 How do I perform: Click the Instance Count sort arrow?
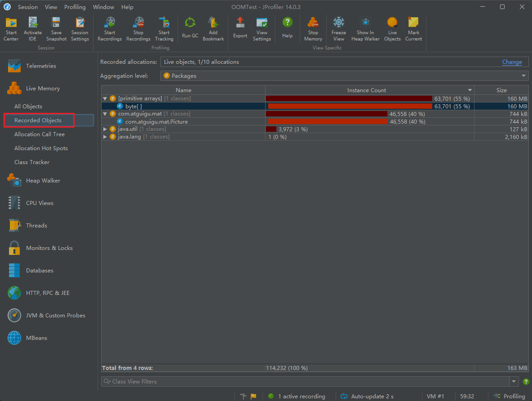(470, 90)
